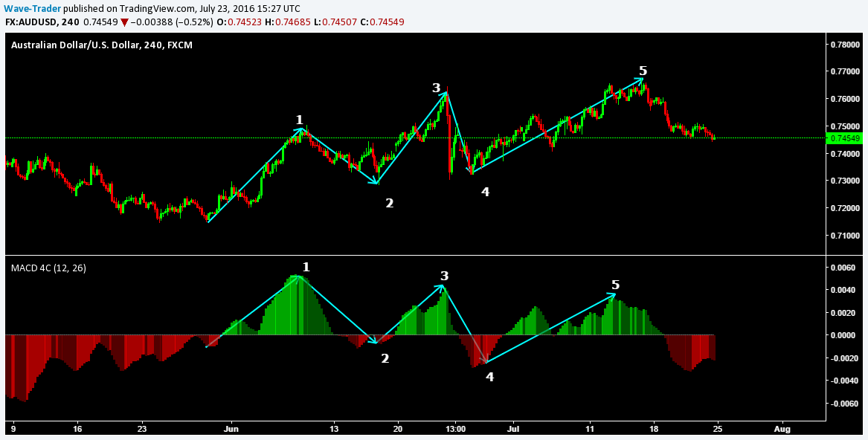The height and width of the screenshot is (440, 868).
Task: Click the 9 date label on time axis
Action: (13, 429)
